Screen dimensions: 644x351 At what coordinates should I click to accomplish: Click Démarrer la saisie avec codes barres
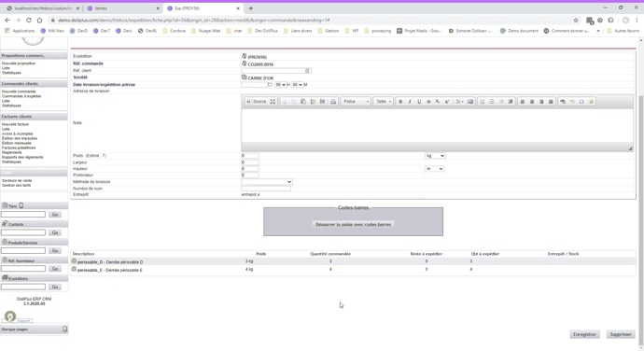click(x=353, y=224)
